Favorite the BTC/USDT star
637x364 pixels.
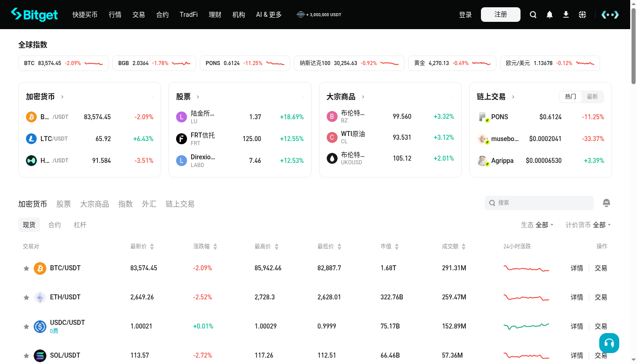point(26,268)
